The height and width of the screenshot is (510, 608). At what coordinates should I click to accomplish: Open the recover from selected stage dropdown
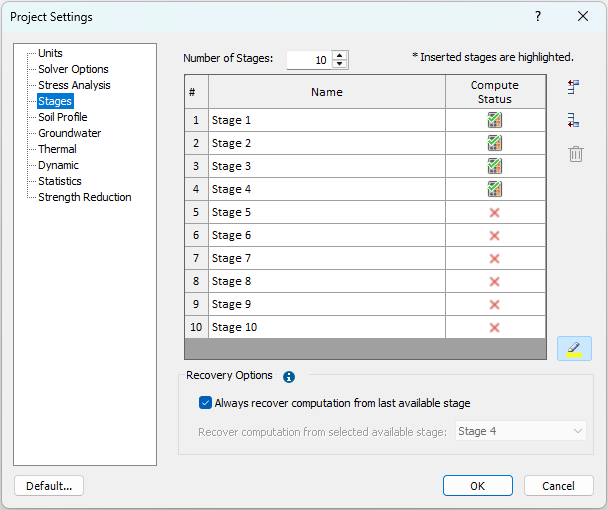pos(520,431)
